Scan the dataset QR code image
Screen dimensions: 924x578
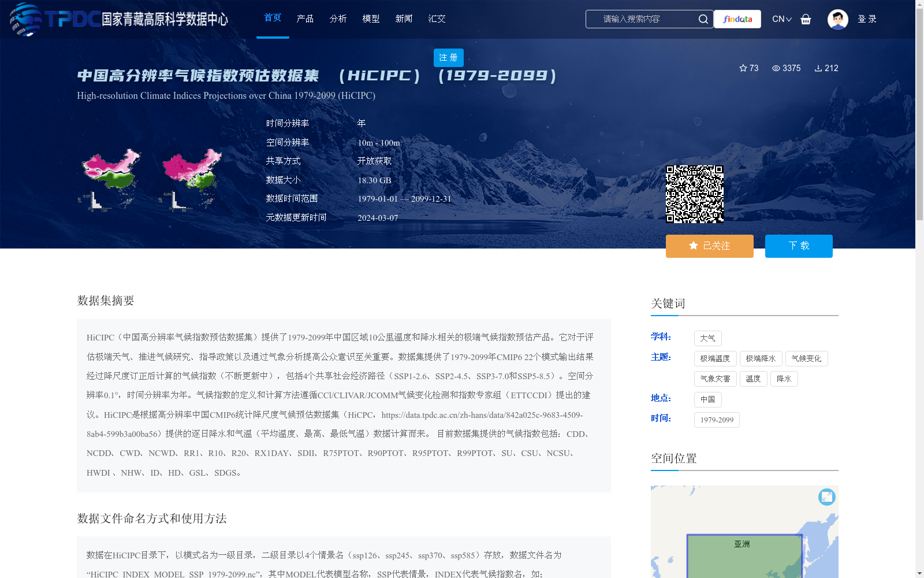pos(695,194)
